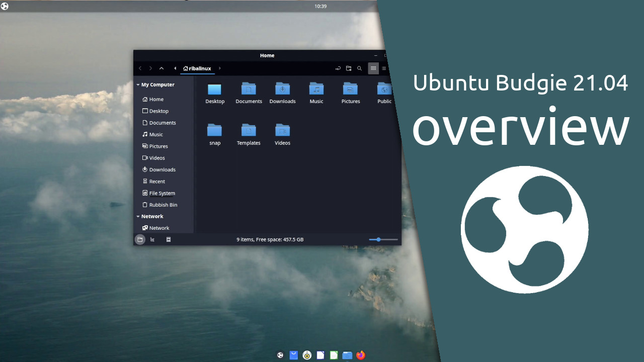Open the Budgie menu in top panel
The height and width of the screenshot is (362, 644).
coord(5,6)
